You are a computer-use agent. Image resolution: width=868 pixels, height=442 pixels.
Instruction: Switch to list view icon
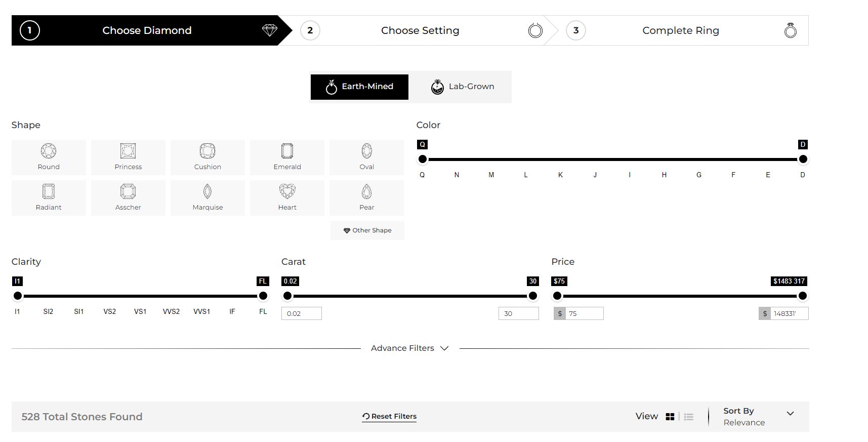(688, 417)
